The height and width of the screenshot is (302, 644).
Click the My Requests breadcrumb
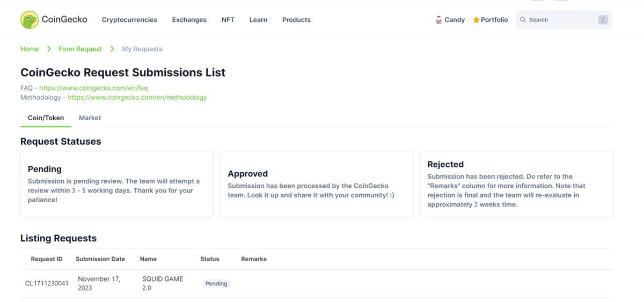coord(142,49)
